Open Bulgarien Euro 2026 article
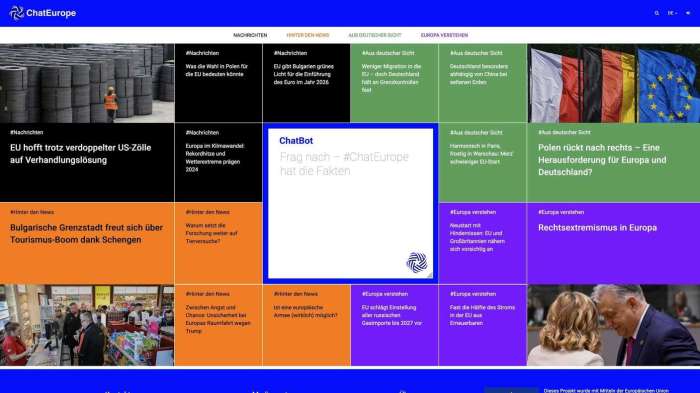This screenshot has height=393, width=700. click(x=304, y=74)
